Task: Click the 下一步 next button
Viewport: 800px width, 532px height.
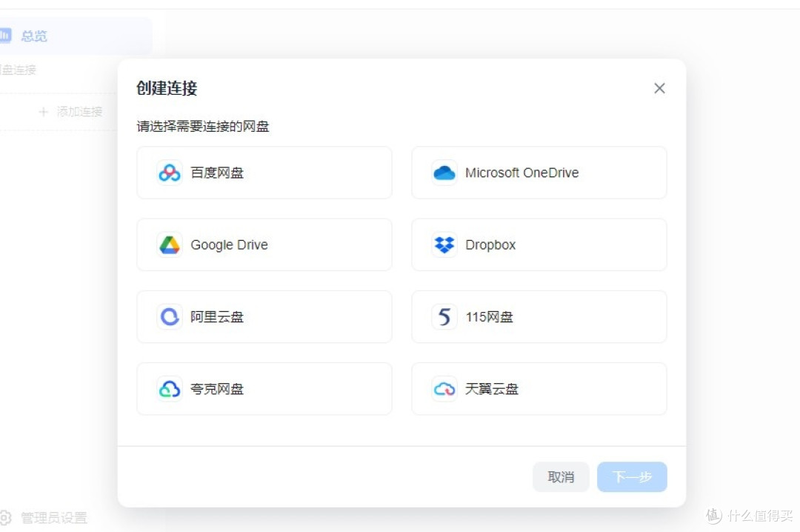Action: (632, 477)
